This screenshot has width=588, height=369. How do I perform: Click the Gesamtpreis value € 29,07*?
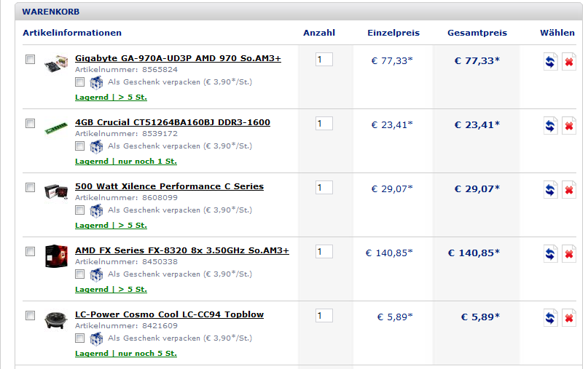coord(477,189)
